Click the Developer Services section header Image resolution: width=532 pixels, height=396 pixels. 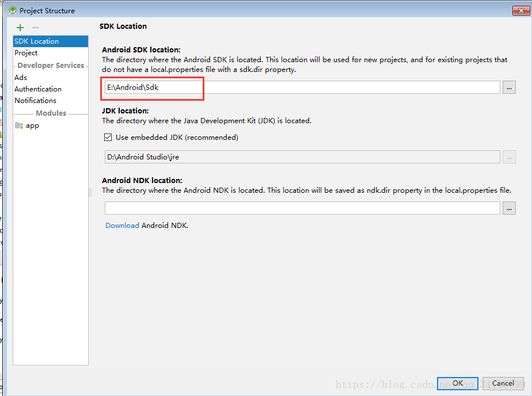51,66
